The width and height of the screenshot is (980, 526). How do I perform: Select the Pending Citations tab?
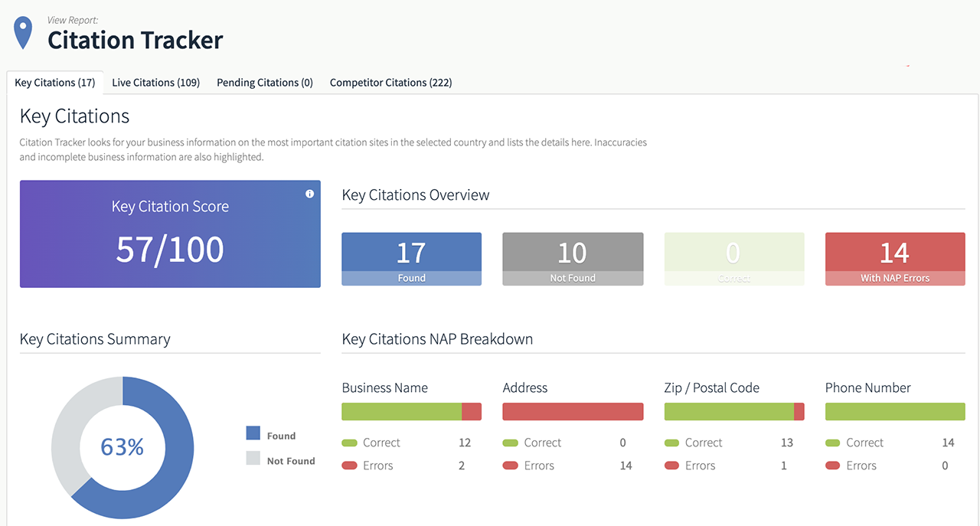point(264,82)
